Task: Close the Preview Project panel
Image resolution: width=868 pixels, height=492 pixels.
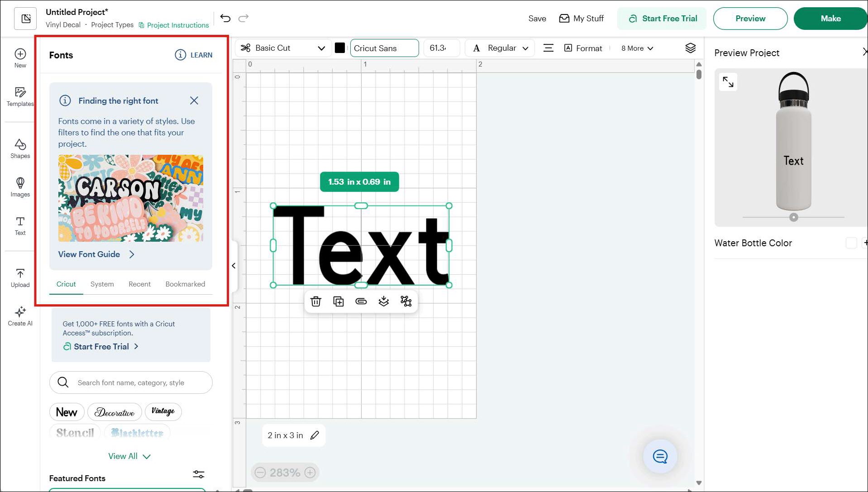Action: tap(864, 52)
